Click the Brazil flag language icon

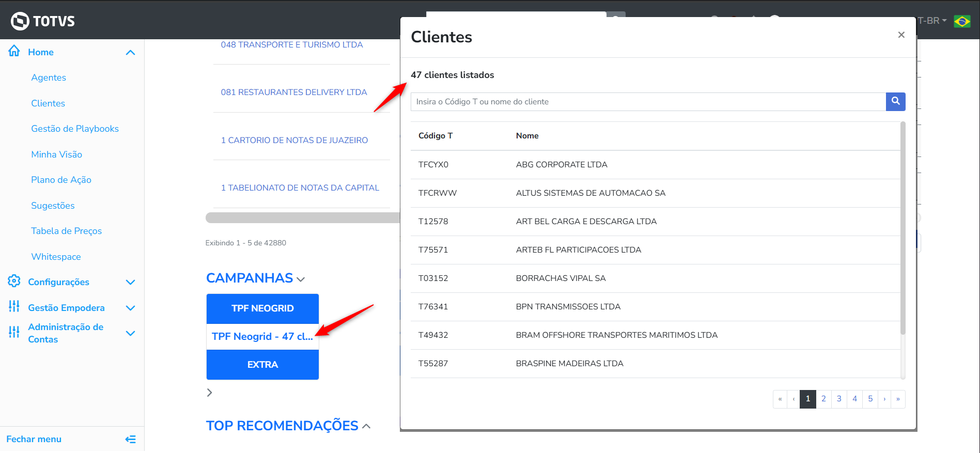tap(962, 21)
